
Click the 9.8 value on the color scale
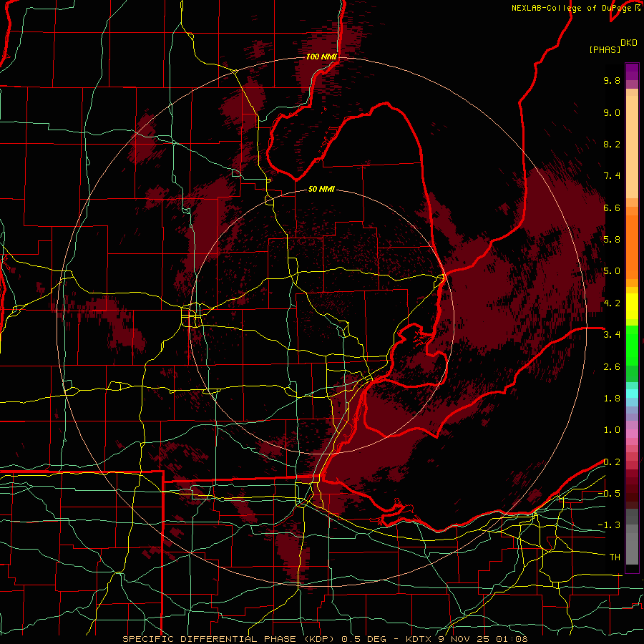click(612, 80)
